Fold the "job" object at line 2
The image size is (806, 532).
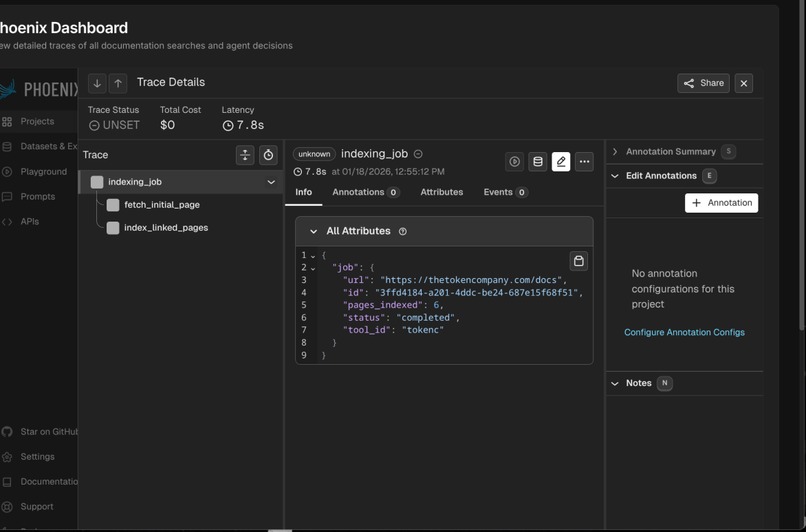[313, 268]
